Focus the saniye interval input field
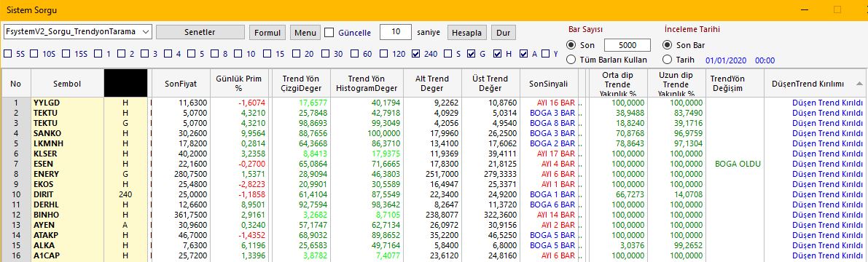Image resolution: width=868 pixels, height=262 pixels. (x=396, y=32)
